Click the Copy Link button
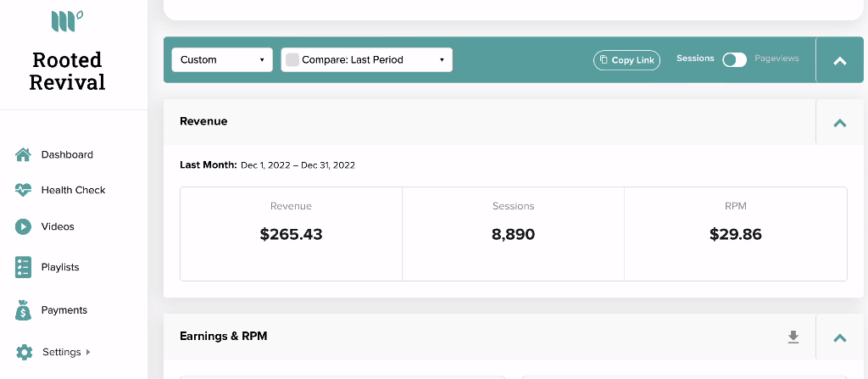Screen dimensions: 868x379 pos(626,60)
